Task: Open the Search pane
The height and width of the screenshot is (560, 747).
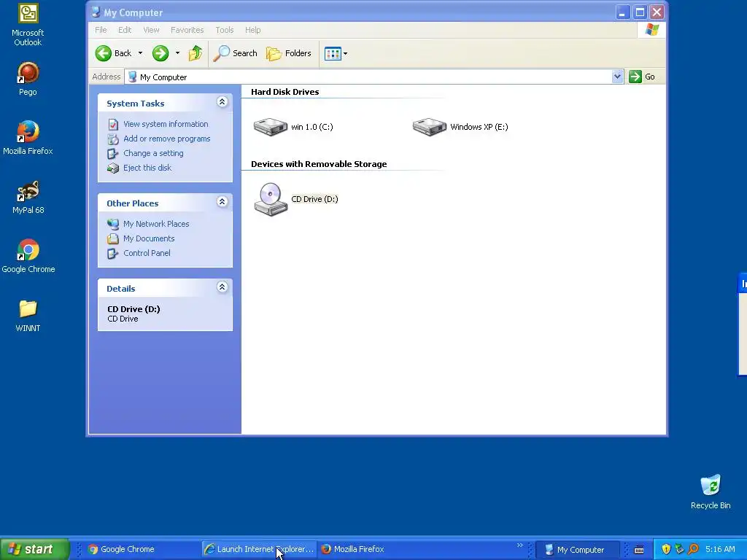Action: pos(235,53)
